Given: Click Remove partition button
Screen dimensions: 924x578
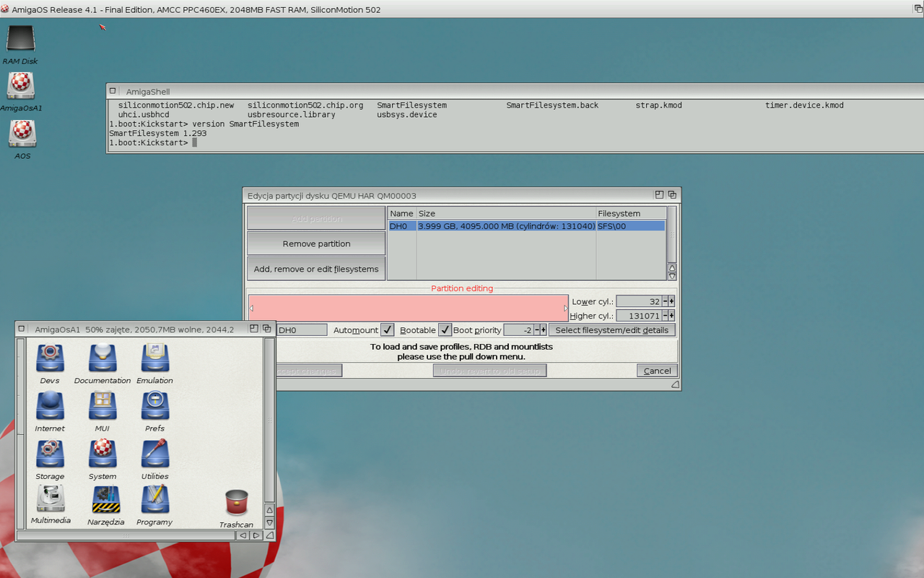Looking at the screenshot, I should 316,243.
